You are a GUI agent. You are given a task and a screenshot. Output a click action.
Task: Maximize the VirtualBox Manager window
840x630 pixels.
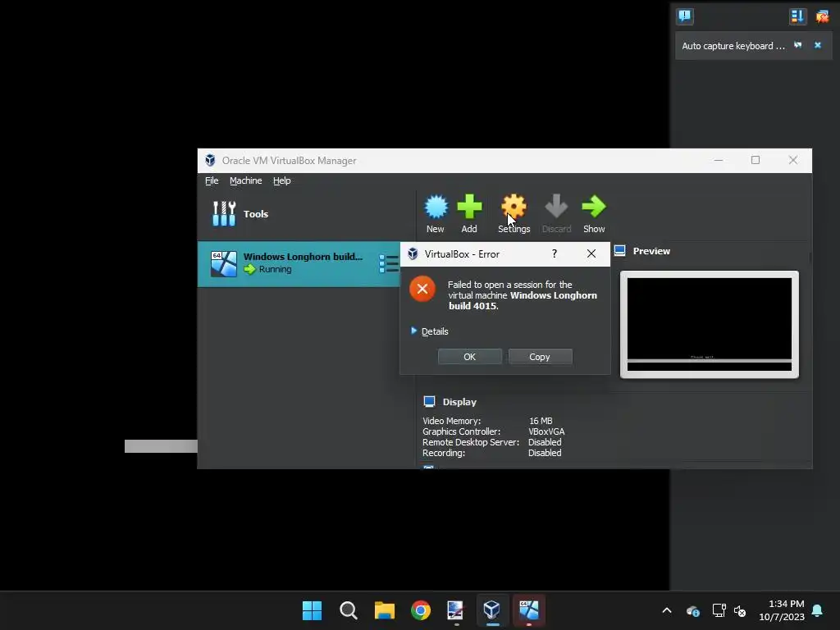point(756,160)
